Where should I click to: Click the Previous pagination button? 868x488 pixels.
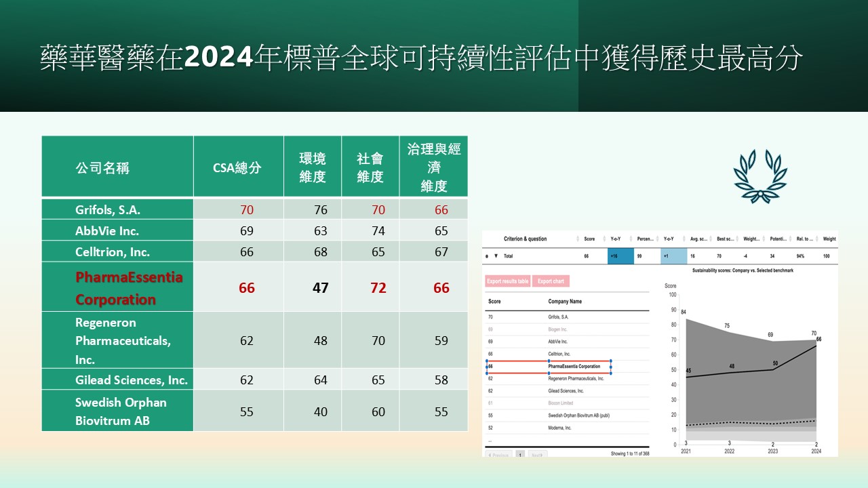(498, 455)
